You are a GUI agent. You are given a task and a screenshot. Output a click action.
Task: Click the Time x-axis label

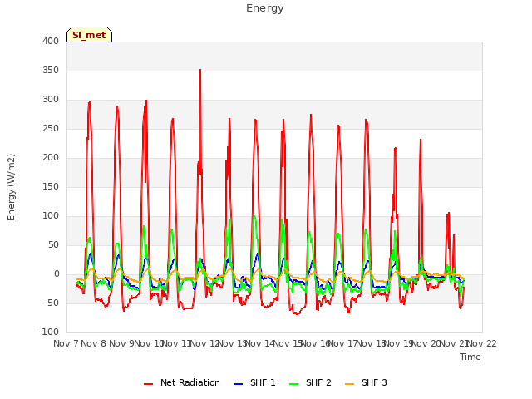(470, 357)
